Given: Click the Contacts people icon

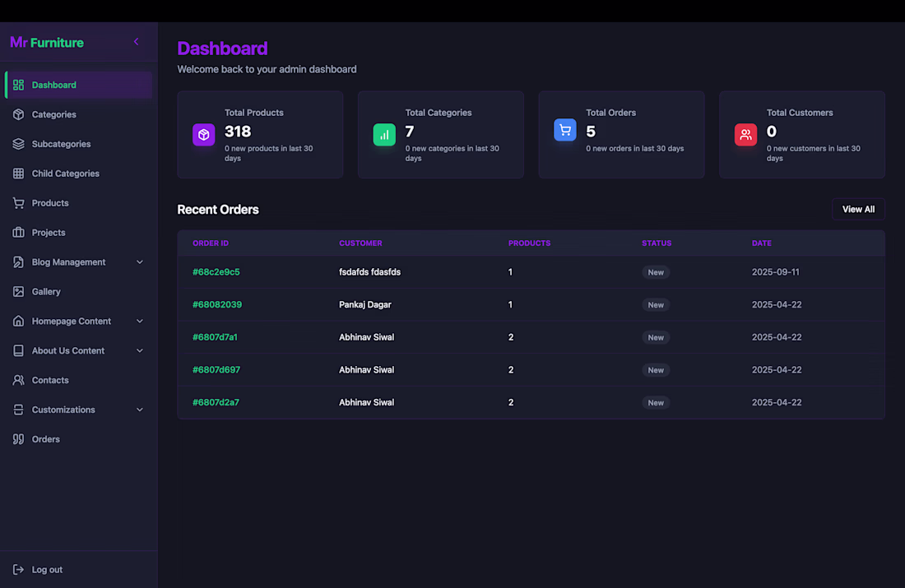Looking at the screenshot, I should pos(18,380).
